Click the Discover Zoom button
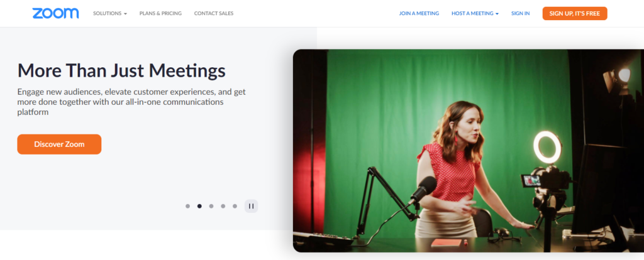 click(59, 144)
